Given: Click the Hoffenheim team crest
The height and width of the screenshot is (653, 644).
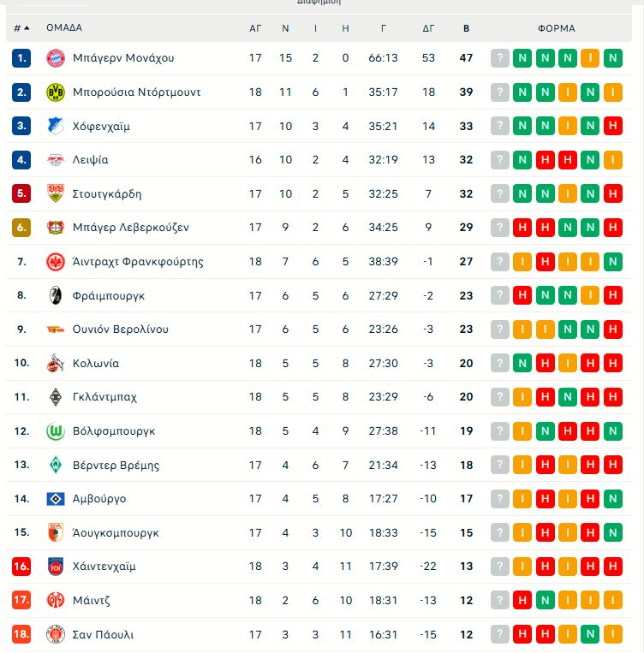Looking at the screenshot, I should [56, 126].
